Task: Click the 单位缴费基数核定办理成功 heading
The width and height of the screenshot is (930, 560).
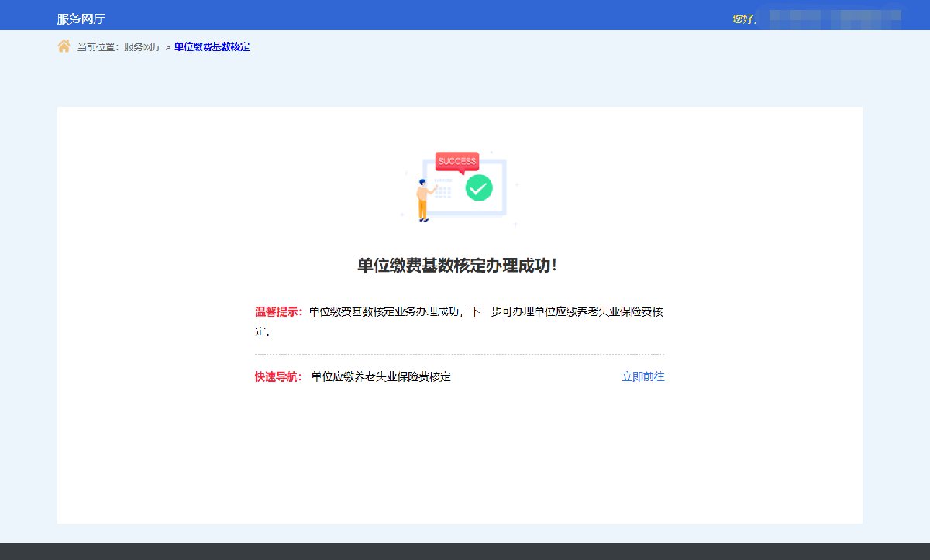Action: click(457, 265)
